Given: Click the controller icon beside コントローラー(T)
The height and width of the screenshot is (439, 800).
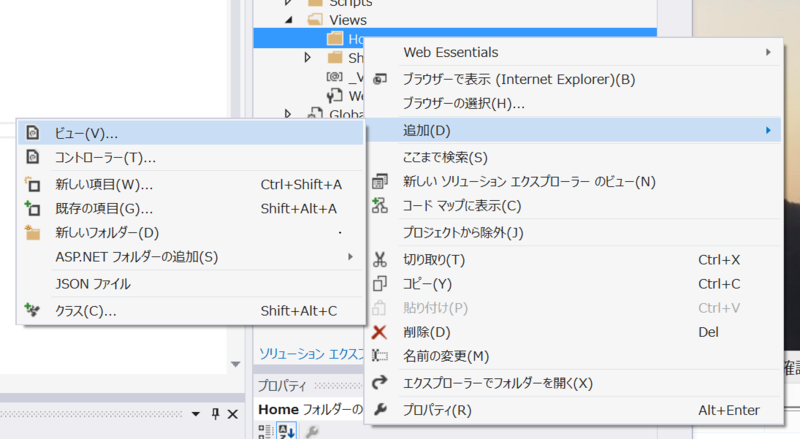Looking at the screenshot, I should point(33,157).
